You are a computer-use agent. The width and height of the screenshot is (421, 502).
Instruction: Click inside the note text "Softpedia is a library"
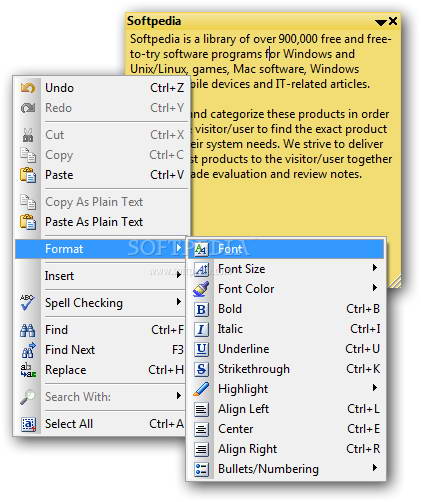pos(183,39)
